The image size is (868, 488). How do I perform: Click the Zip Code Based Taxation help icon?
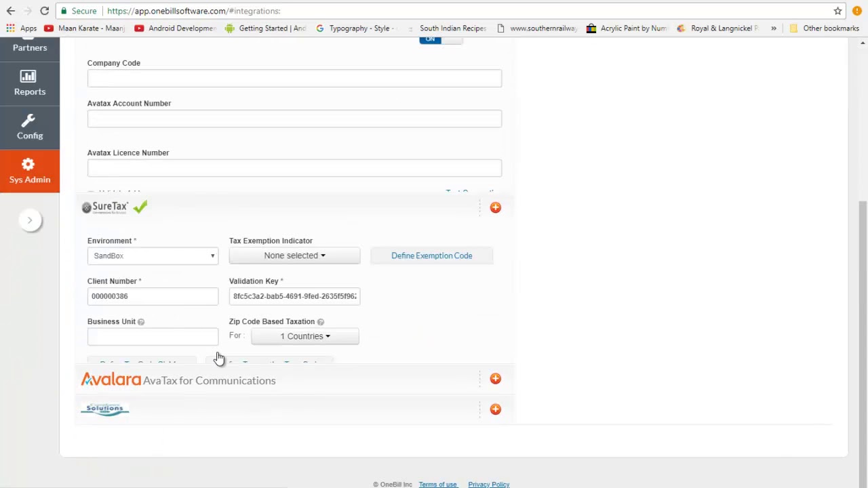(321, 322)
